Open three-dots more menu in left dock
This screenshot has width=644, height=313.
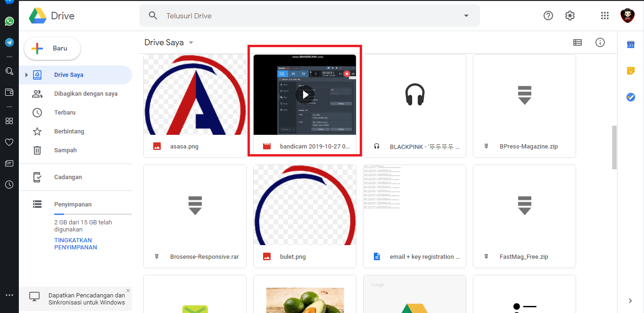coord(9,295)
